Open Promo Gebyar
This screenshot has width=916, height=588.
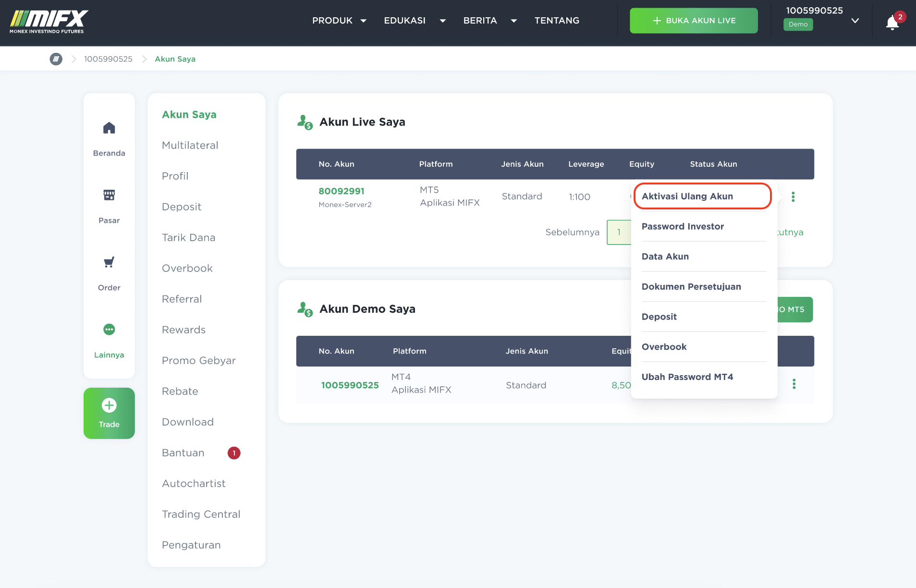coord(198,360)
